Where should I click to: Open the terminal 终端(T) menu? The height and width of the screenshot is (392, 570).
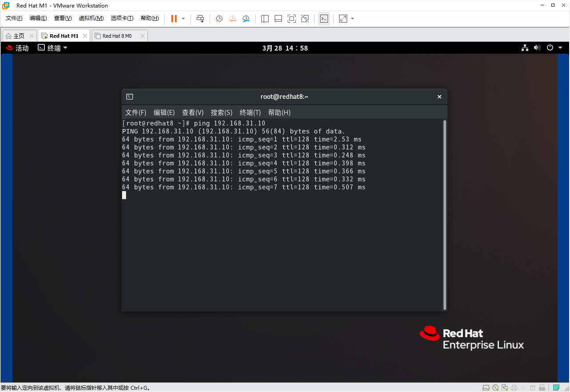250,113
